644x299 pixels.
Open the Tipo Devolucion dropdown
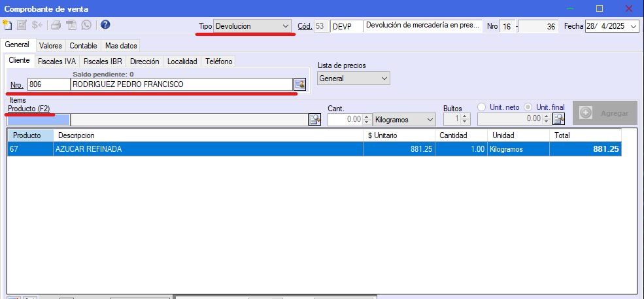(x=252, y=26)
